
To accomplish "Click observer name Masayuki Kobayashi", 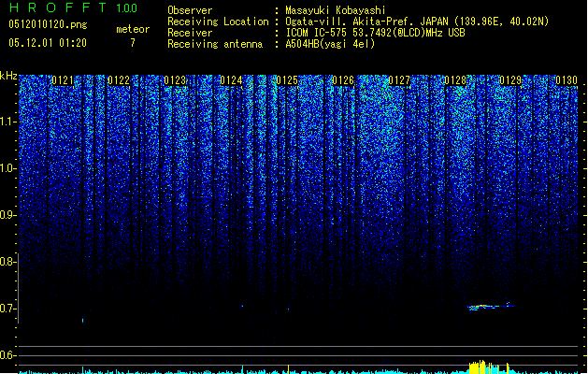I will (x=336, y=10).
